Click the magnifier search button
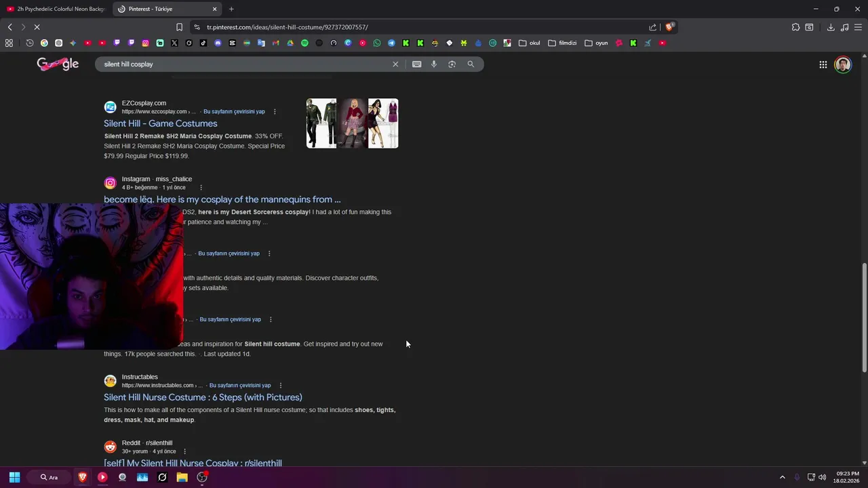 point(471,64)
